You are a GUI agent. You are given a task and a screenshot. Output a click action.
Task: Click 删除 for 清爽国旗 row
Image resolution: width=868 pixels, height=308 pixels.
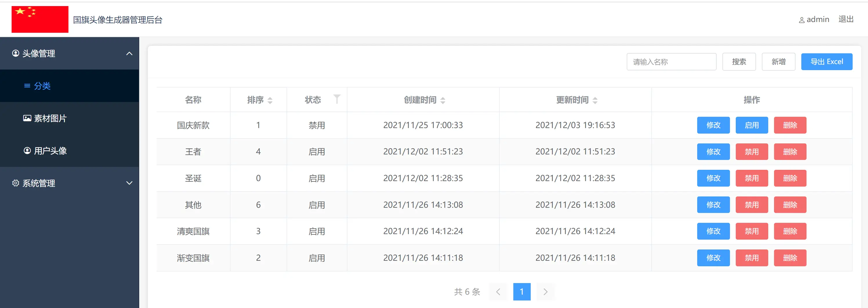pos(790,231)
